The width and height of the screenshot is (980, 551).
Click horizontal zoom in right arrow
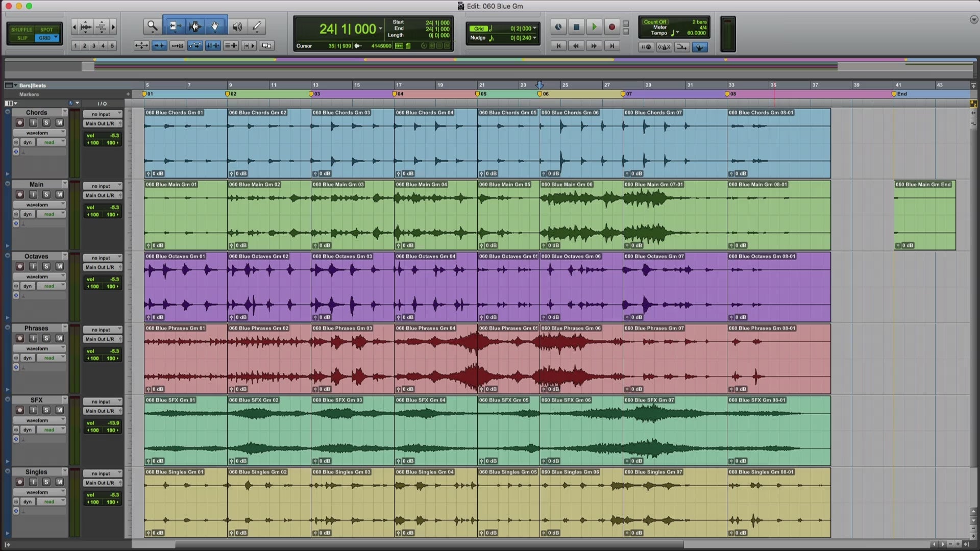pos(113,27)
